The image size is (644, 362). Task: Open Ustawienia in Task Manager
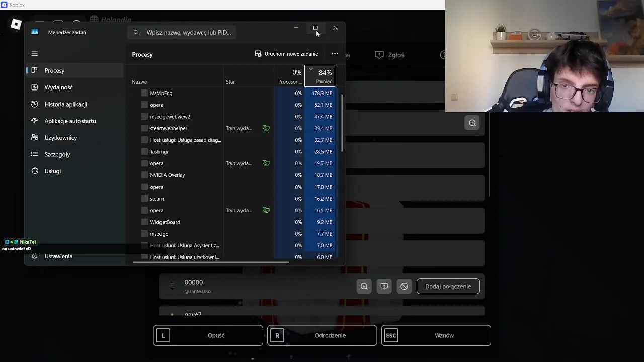[74, 256]
